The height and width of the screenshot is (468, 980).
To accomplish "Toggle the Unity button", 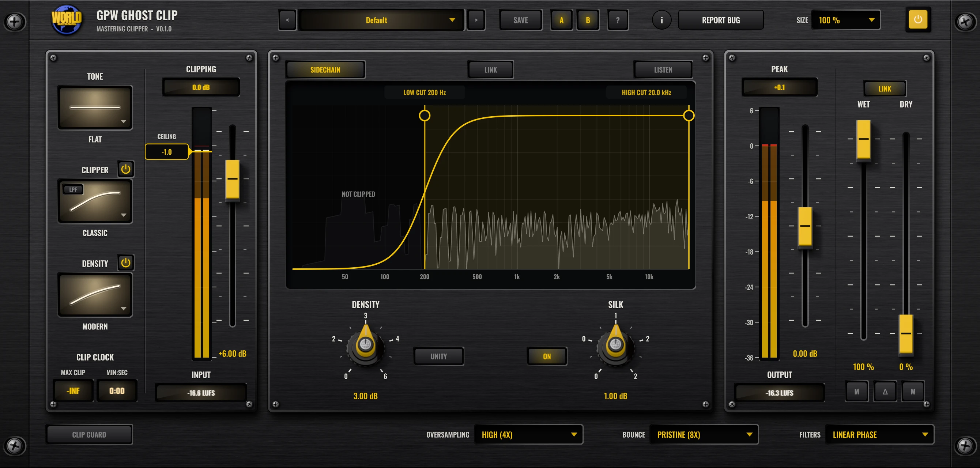I will click(439, 356).
